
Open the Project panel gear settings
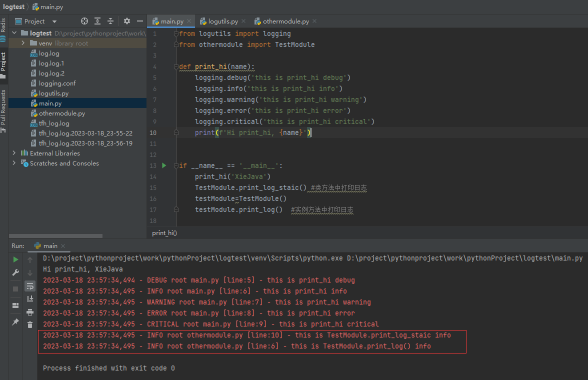[127, 21]
